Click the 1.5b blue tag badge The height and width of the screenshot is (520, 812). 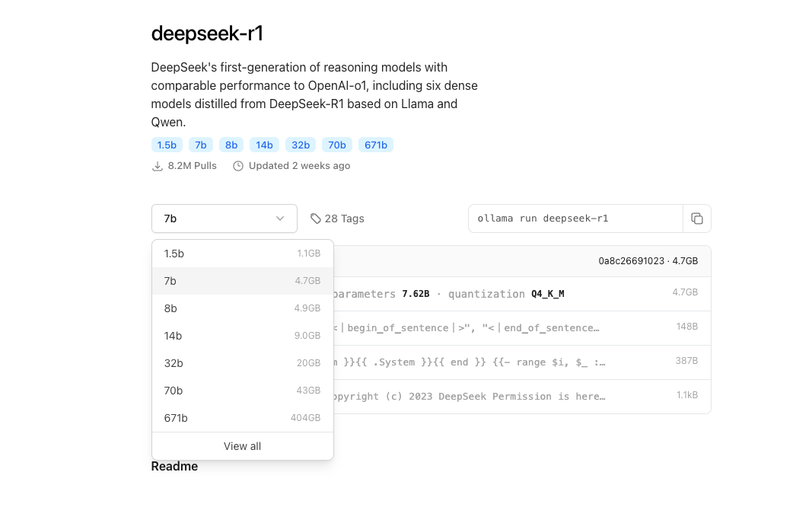point(167,145)
